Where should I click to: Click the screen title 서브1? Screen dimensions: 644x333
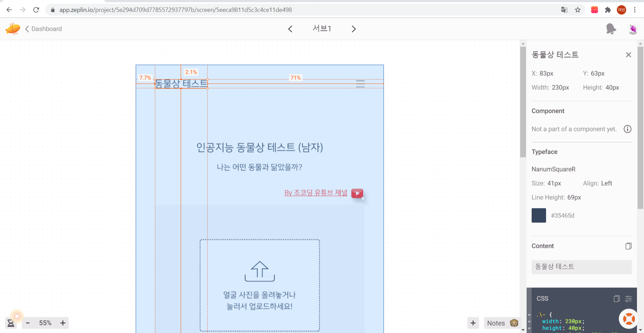click(x=322, y=28)
